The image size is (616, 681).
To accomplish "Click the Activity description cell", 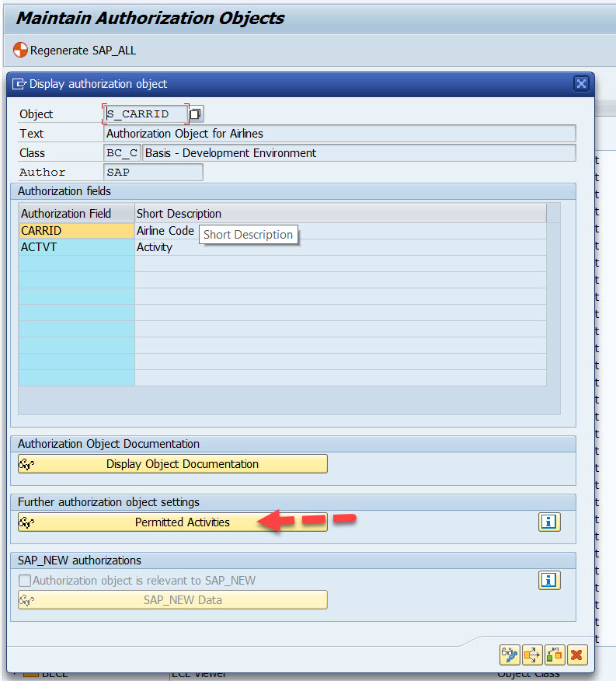I will tap(340, 247).
